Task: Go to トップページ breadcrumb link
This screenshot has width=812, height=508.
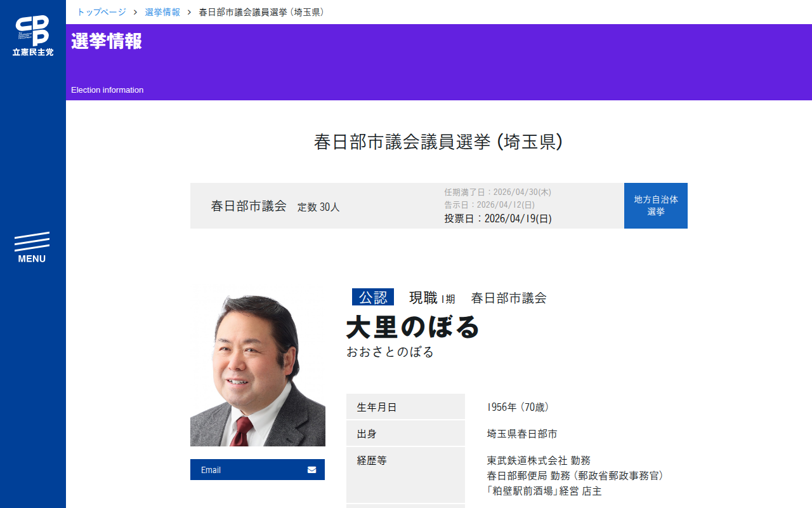Action: pyautogui.click(x=101, y=12)
